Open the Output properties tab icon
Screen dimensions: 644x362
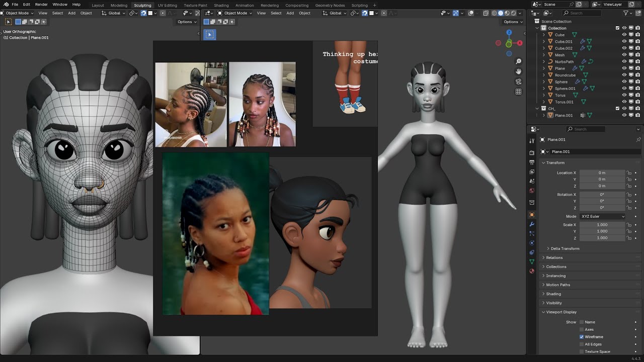532,162
